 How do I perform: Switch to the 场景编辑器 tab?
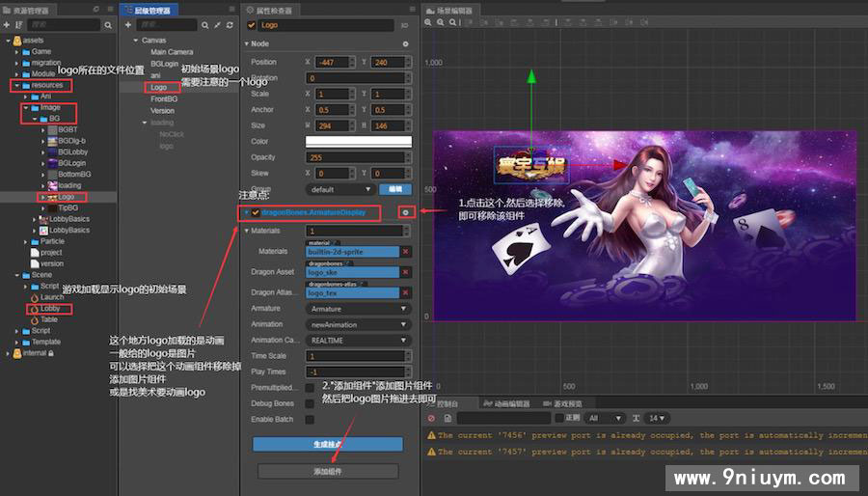tap(450, 11)
